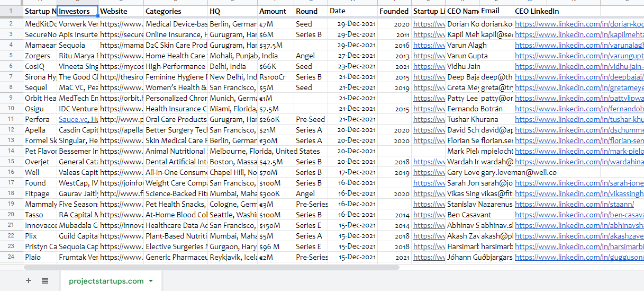Select the $96 M amount cell
The height and width of the screenshot is (291, 644).
(x=276, y=246)
